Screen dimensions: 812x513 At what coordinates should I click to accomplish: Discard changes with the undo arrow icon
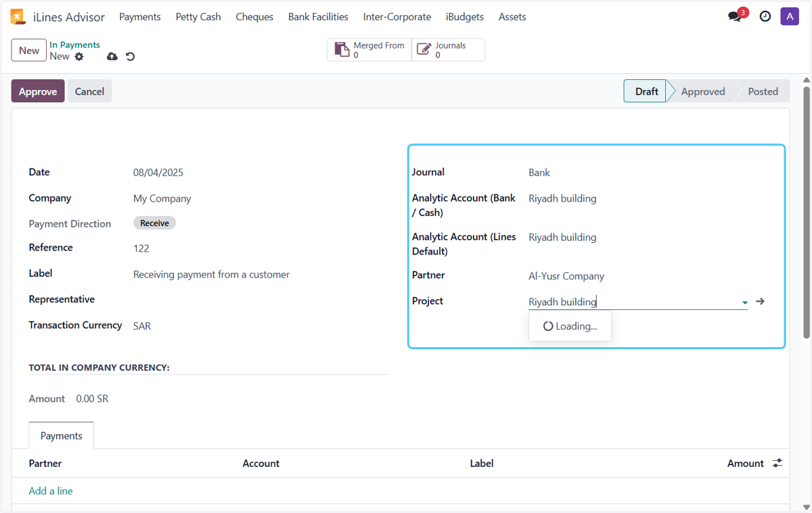click(x=131, y=57)
